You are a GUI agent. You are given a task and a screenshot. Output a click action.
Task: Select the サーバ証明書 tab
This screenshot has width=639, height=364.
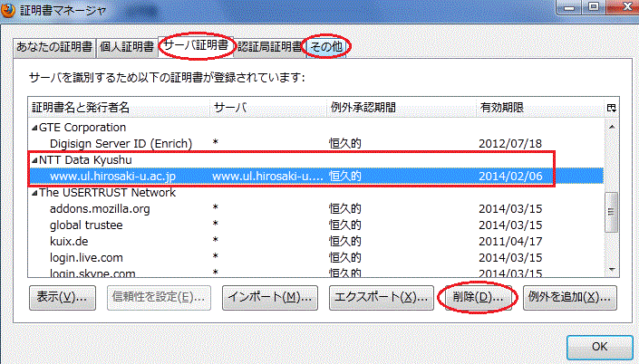[197, 45]
